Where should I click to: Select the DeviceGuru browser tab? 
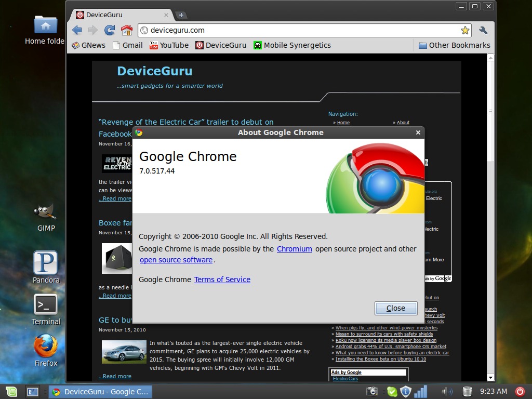click(122, 15)
